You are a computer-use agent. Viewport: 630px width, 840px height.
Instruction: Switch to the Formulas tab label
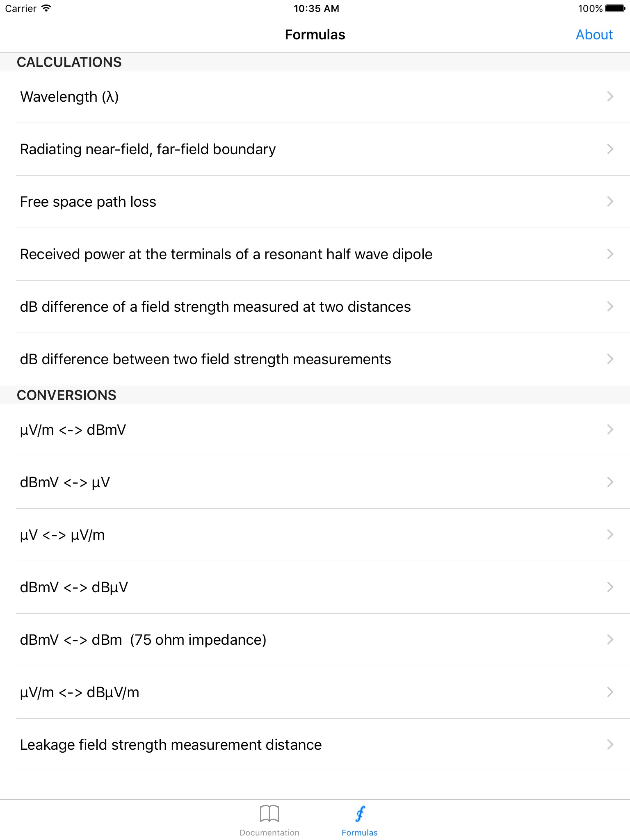click(360, 833)
